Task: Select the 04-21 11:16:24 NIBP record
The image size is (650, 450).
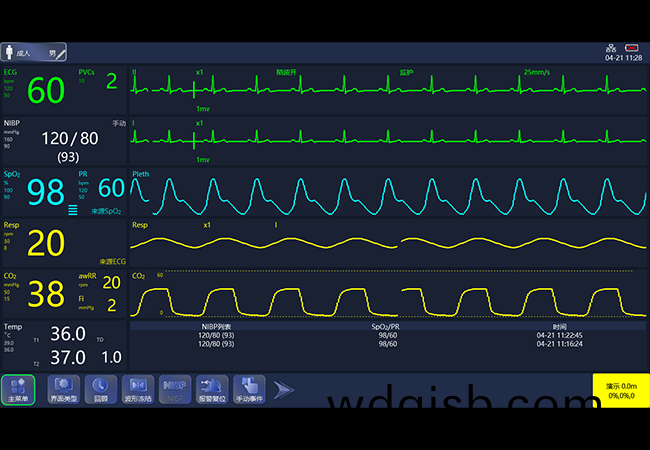Action: point(559,344)
